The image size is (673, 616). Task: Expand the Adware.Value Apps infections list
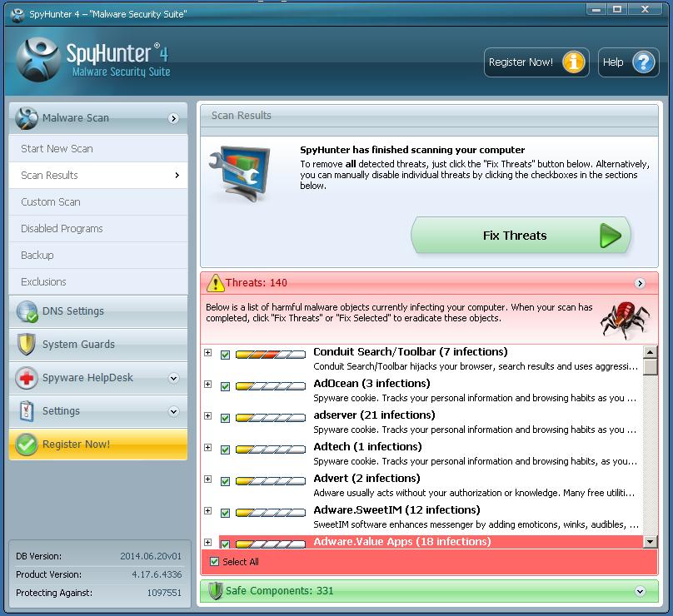tap(207, 542)
